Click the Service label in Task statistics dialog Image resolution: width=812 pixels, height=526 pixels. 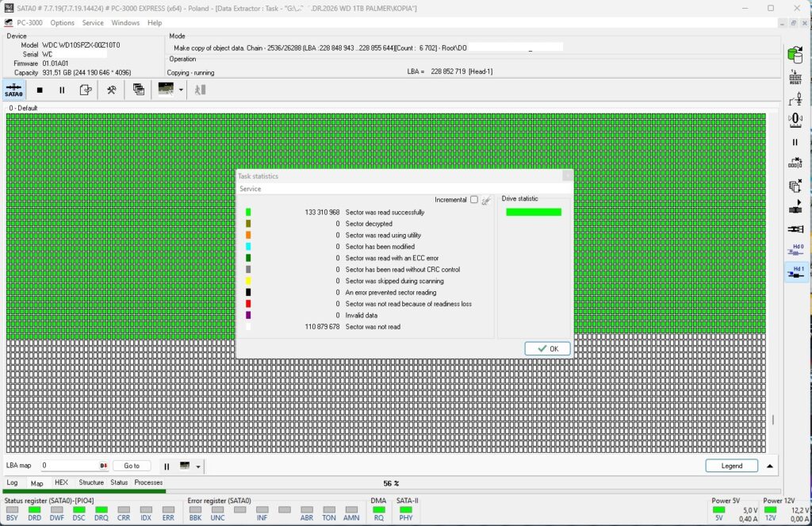250,189
